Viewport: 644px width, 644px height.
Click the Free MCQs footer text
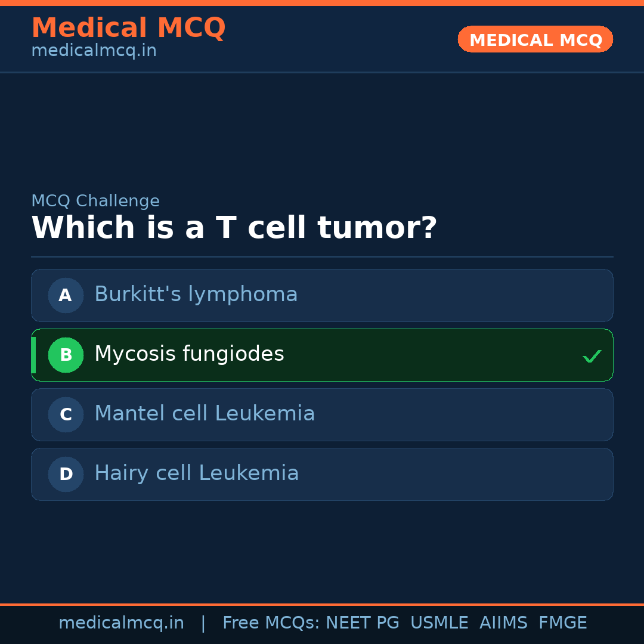coord(271,623)
